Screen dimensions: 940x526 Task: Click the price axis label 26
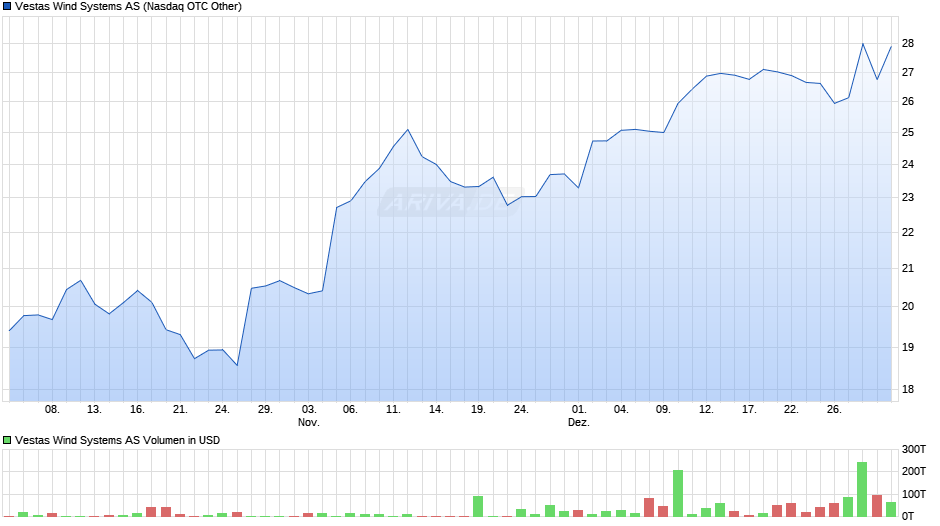point(908,101)
